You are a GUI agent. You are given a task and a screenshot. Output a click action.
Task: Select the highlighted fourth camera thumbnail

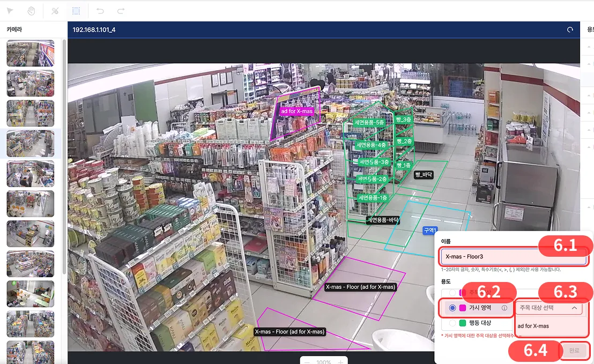pos(31,144)
